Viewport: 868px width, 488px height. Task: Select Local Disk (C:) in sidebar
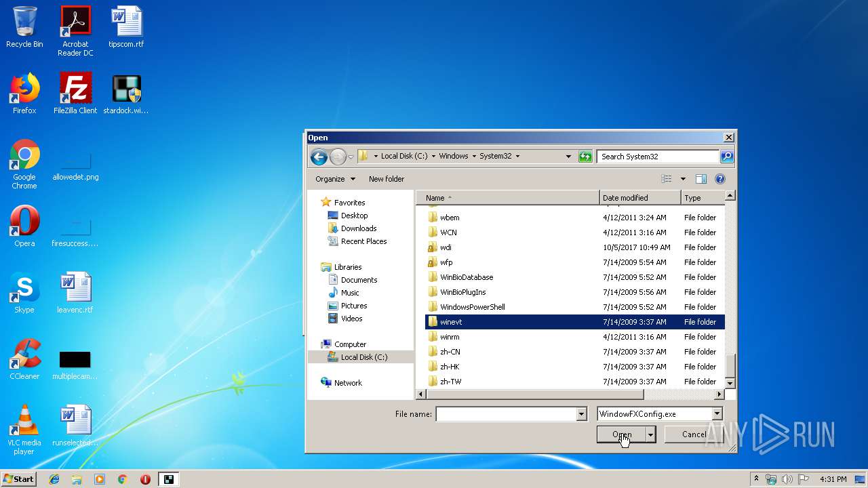tap(361, 357)
